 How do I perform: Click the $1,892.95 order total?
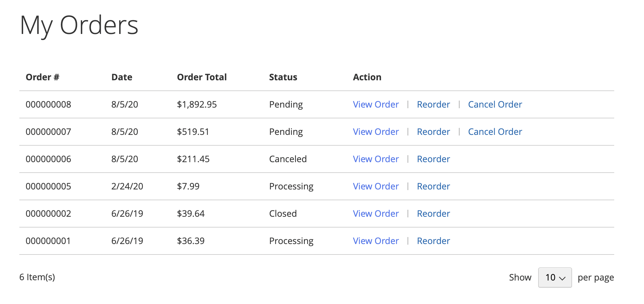(197, 104)
